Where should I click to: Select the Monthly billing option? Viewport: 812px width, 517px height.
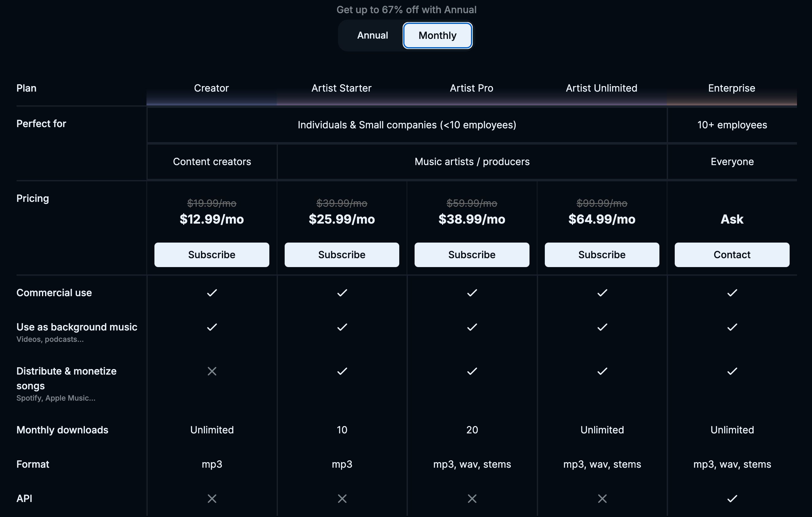437,35
